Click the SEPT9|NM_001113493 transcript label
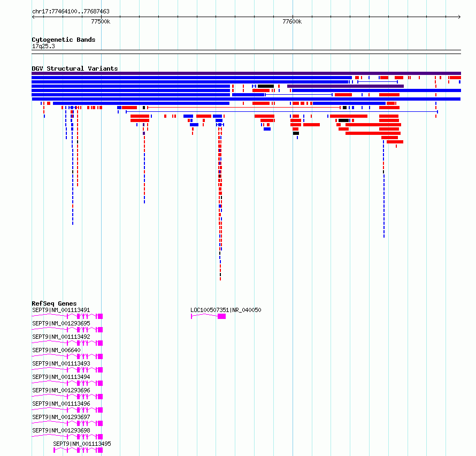 click(x=61, y=363)
